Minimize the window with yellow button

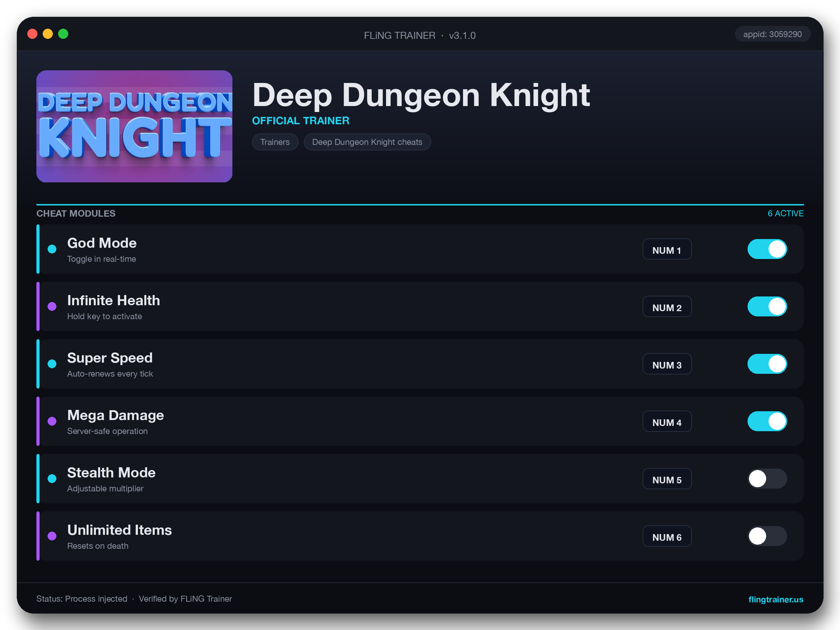pyautogui.click(x=48, y=34)
